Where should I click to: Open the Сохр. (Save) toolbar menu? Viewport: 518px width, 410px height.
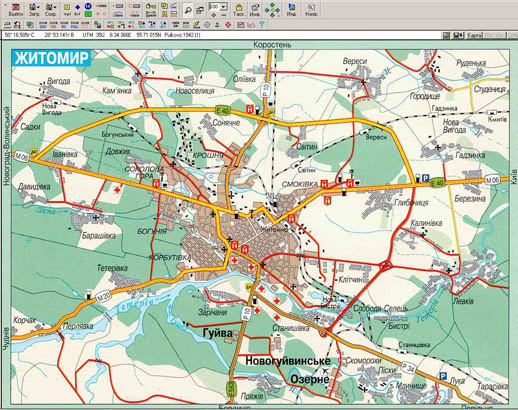[50, 10]
